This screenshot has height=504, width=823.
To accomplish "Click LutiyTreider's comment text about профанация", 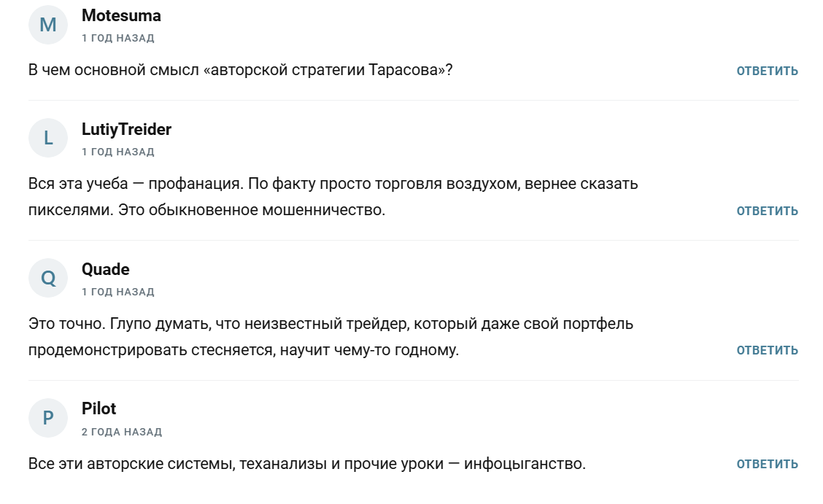I will pyautogui.click(x=333, y=197).
